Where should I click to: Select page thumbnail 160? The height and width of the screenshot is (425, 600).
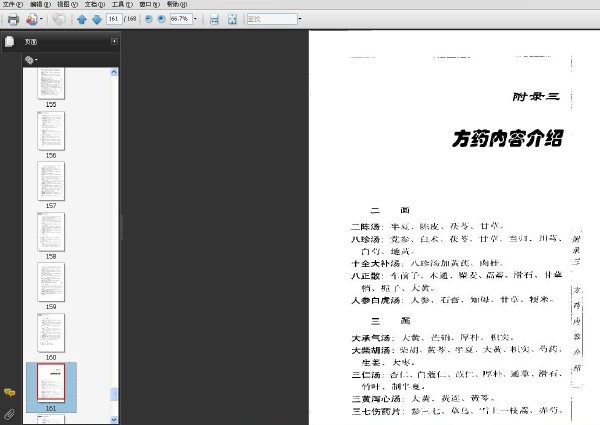pos(51,333)
